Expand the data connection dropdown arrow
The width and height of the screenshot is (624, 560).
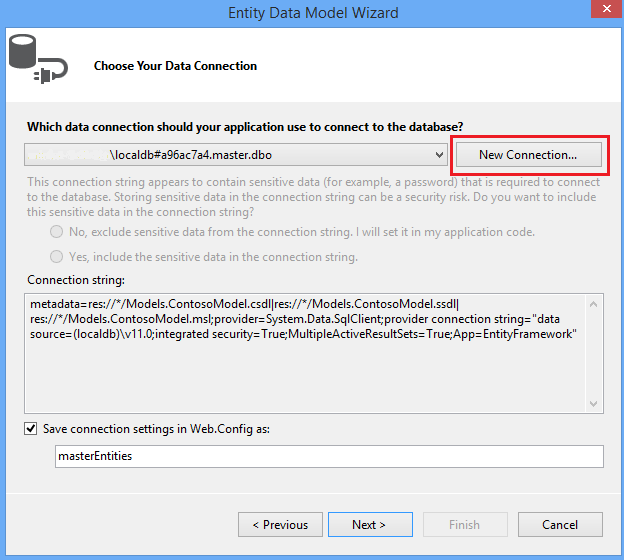point(439,155)
